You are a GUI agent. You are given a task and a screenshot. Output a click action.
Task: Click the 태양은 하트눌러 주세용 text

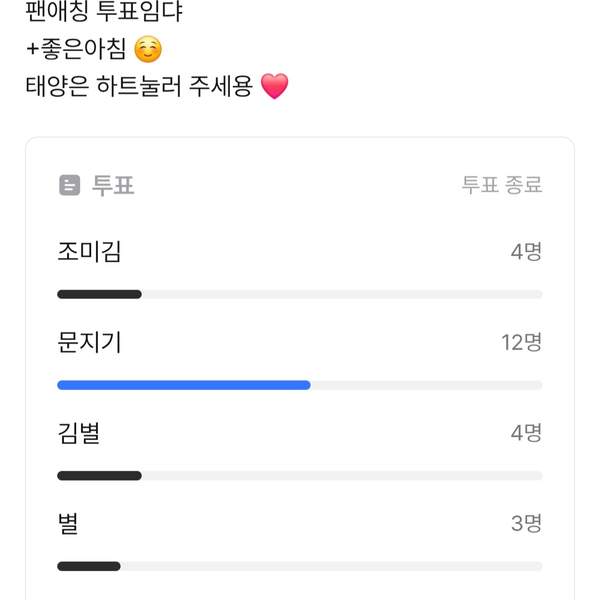click(138, 87)
